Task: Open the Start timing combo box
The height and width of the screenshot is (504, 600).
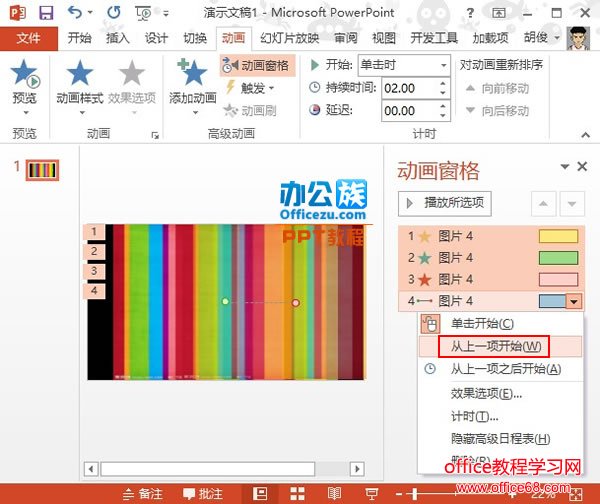Action: [403, 65]
